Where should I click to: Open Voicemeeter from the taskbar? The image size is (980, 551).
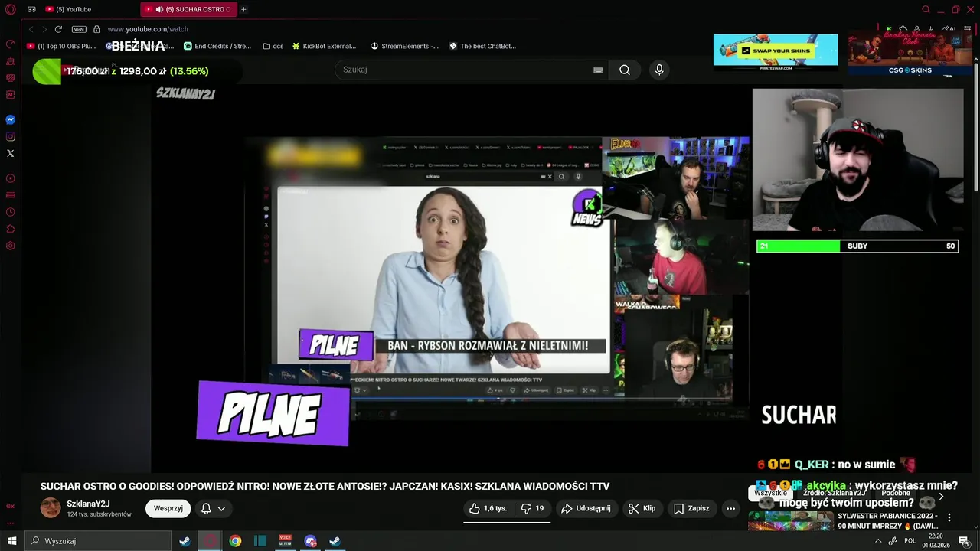[285, 541]
